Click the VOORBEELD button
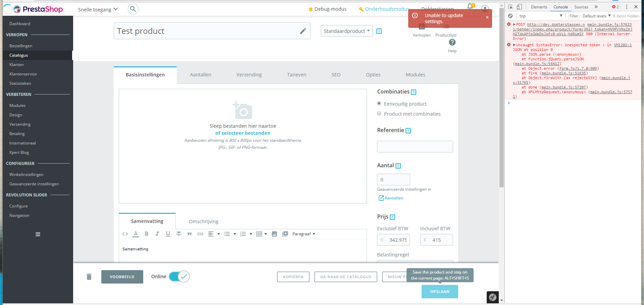The width and height of the screenshot is (644, 305). click(x=122, y=277)
